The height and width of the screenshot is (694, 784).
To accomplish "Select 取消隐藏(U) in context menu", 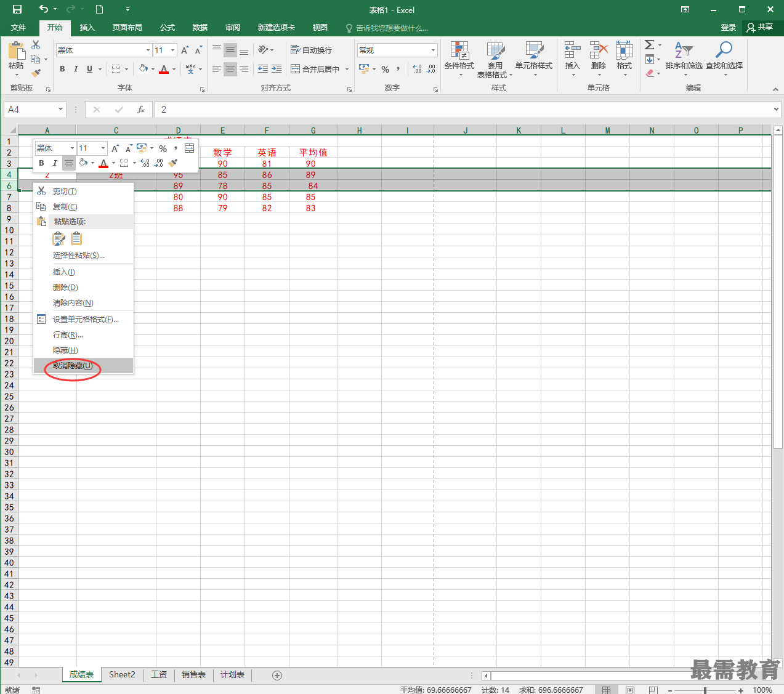I will [83, 366].
